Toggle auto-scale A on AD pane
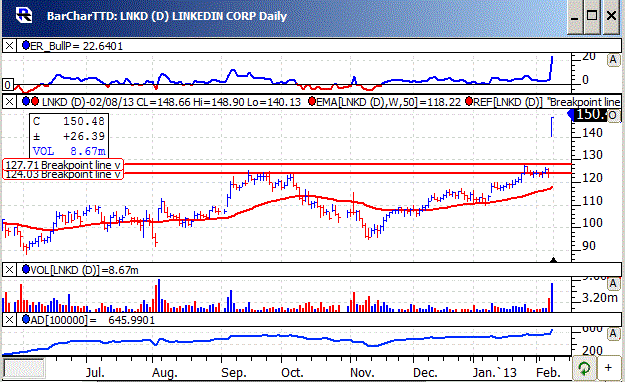Screen dimensions: 625x382 pyautogui.click(x=613, y=334)
